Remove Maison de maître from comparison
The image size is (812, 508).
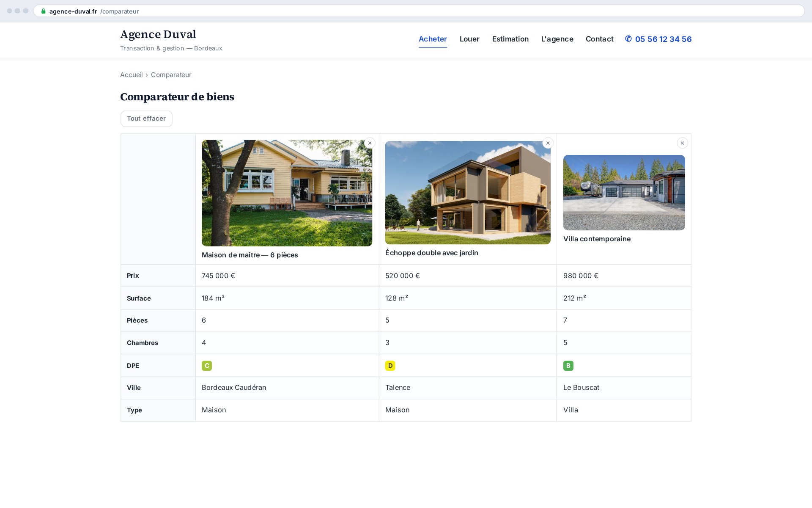pyautogui.click(x=370, y=143)
